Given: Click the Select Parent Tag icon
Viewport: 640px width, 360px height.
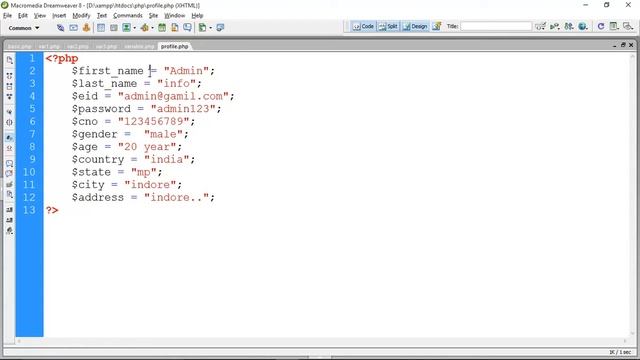Looking at the screenshot, I should tap(9, 112).
